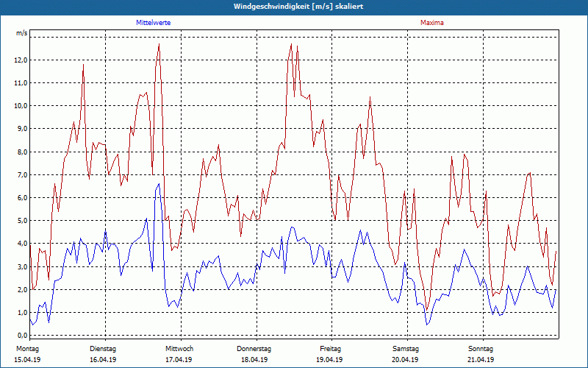Click the 3,0 y-axis value
Viewport: 588px width, 368px height.
point(21,267)
